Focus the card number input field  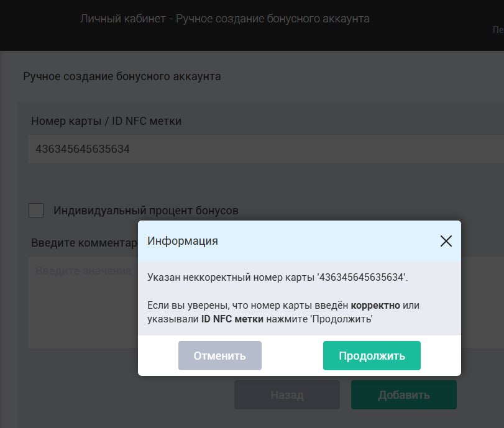tap(266, 149)
